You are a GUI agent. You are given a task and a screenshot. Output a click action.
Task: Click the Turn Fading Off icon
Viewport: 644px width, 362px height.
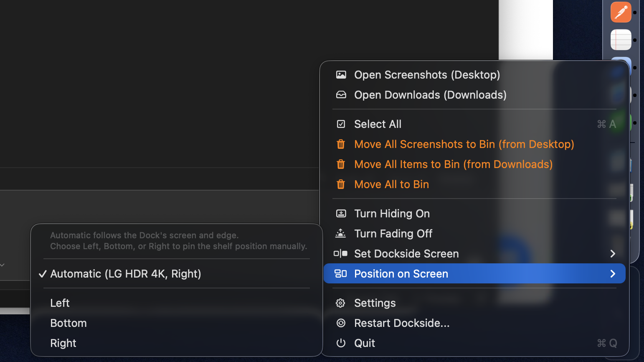tap(341, 234)
